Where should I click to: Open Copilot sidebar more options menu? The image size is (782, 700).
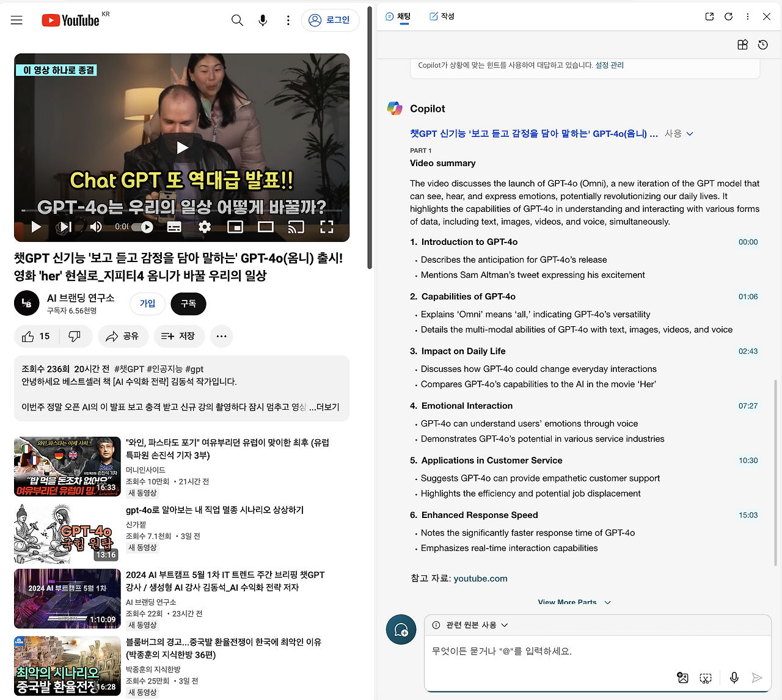coord(747,16)
